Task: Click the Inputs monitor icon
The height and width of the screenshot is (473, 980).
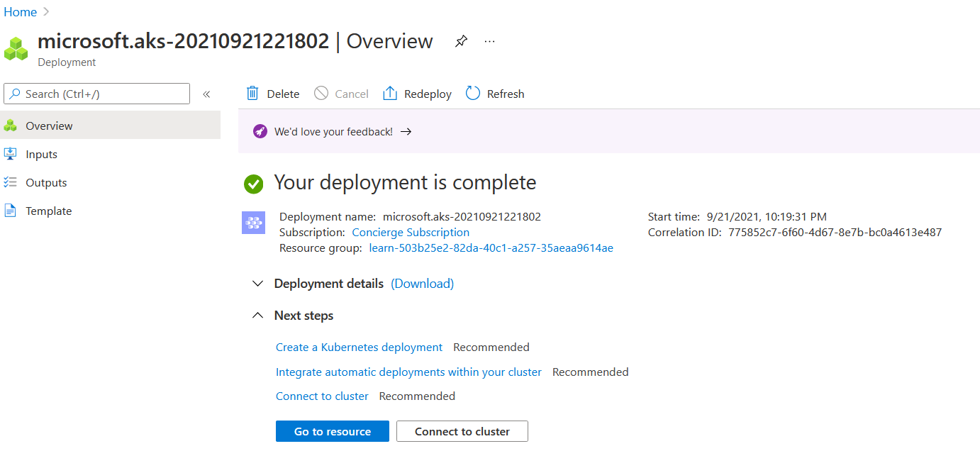Action: (11, 154)
